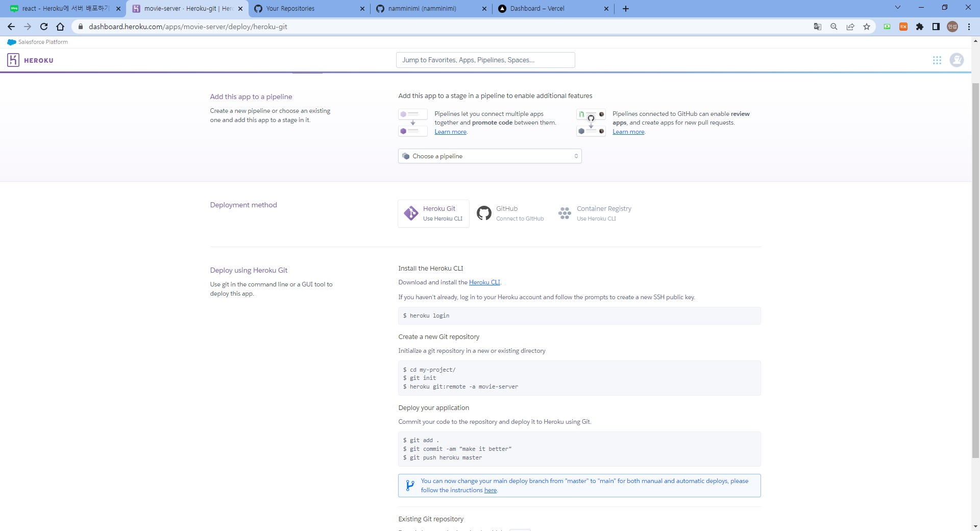Open the user account avatar menu

point(957,60)
